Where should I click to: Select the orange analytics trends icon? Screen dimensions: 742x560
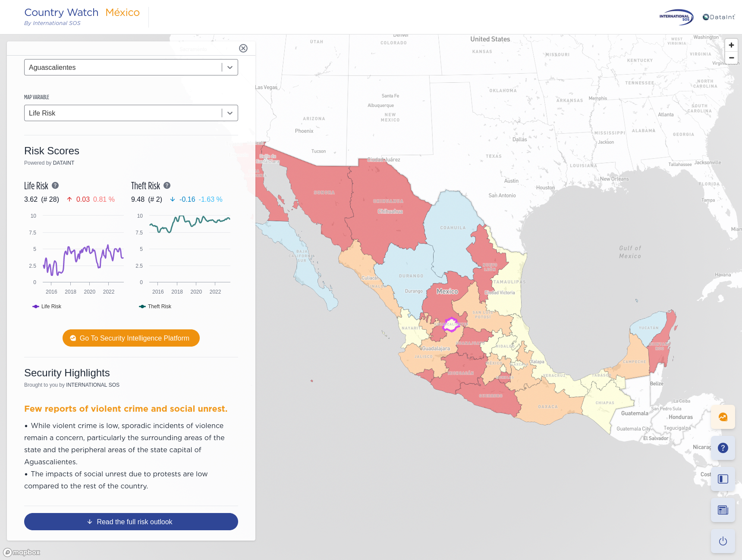click(723, 417)
